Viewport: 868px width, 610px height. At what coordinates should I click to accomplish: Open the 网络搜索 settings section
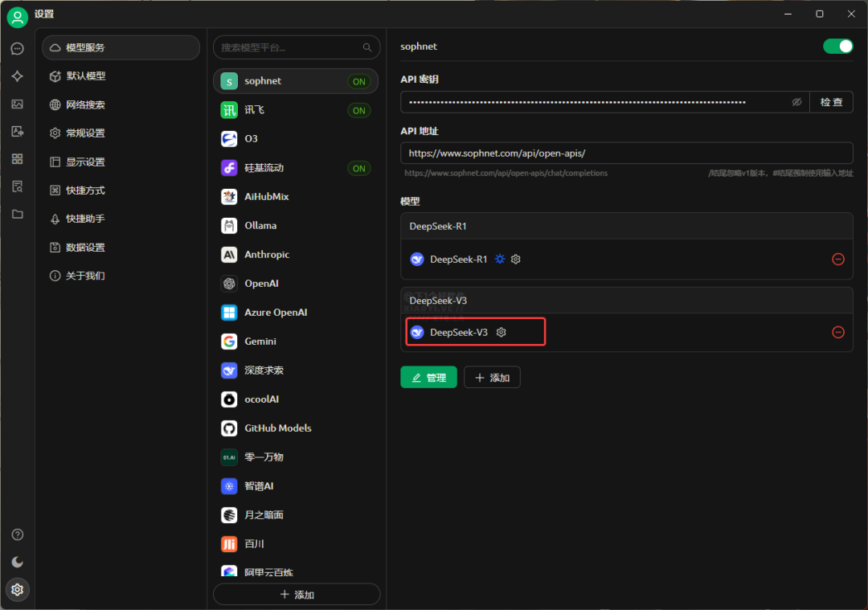(85, 104)
